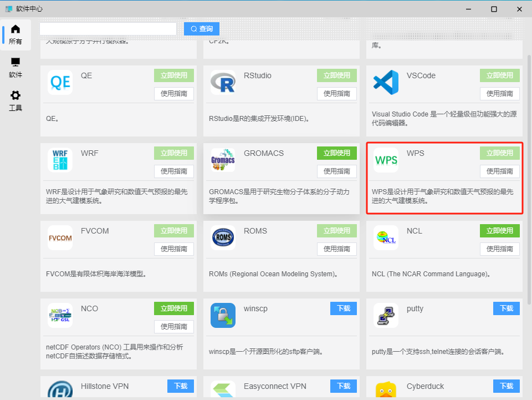The image size is (532, 400).
Task: Click 'RStudio是R的集成开发环境(IDE)。' description
Action: (x=259, y=119)
